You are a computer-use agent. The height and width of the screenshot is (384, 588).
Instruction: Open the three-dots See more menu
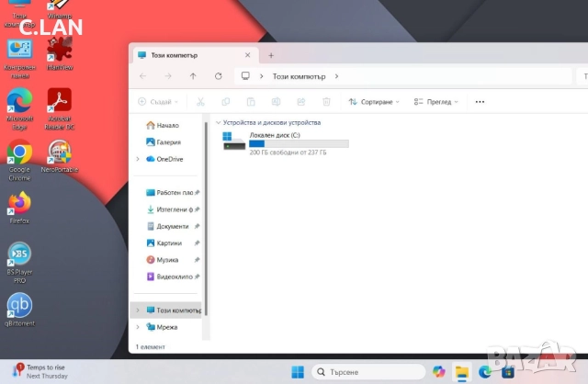click(480, 102)
